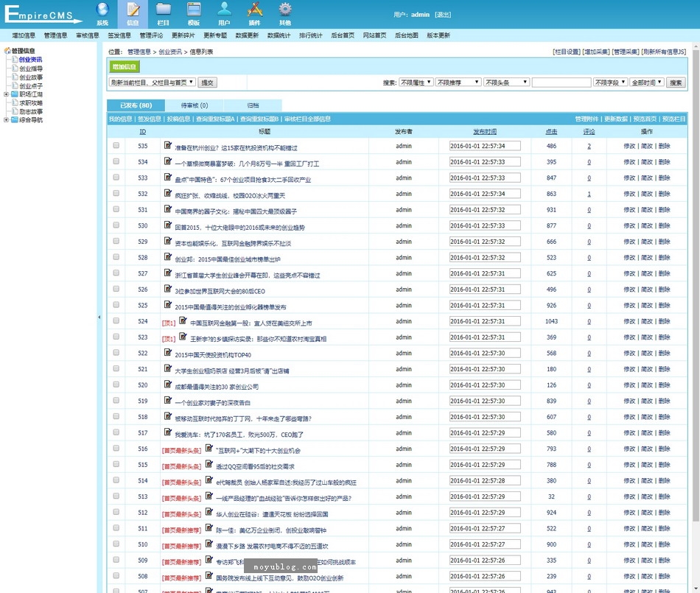Switch to the 归档 tab

coord(253,105)
